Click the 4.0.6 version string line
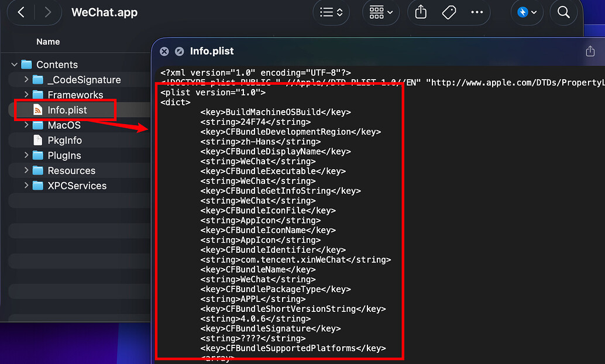The width and height of the screenshot is (605, 364). 256,319
